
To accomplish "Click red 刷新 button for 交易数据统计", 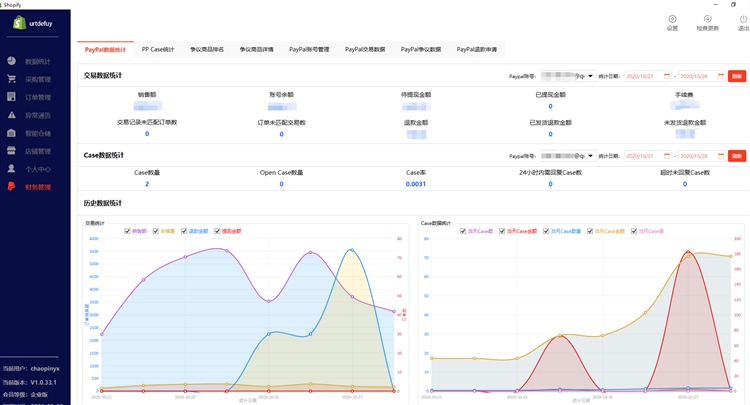I will point(736,76).
